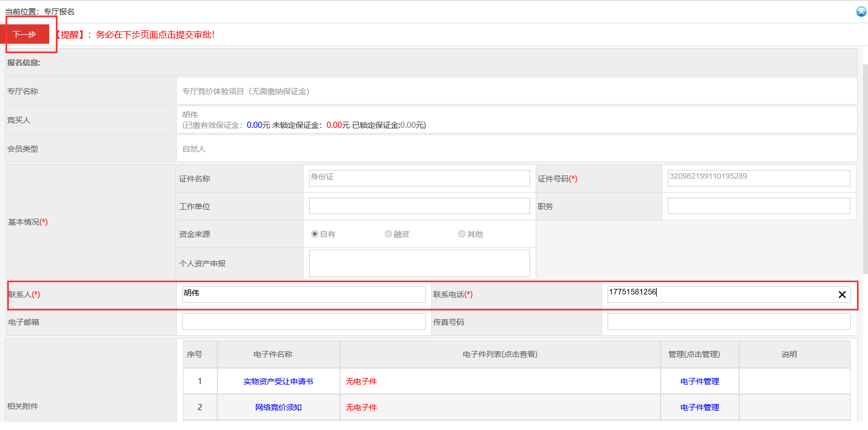Screen dimensions: 868x430
Task: Click 无电子件 in row 1
Action: [x=361, y=381]
